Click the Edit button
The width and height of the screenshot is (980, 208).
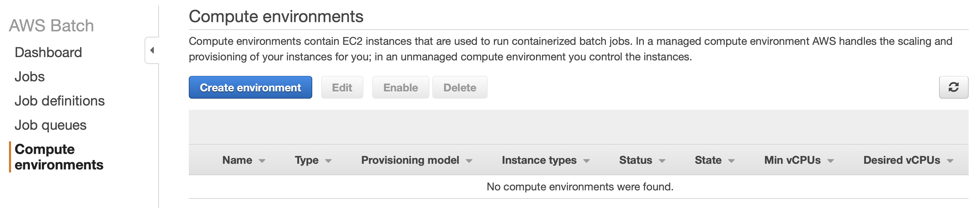(x=342, y=88)
